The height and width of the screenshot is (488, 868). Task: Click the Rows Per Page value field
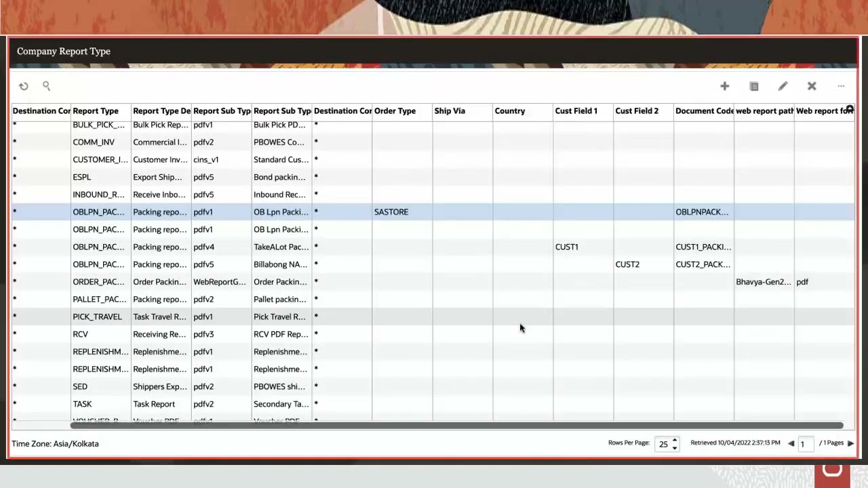click(663, 444)
